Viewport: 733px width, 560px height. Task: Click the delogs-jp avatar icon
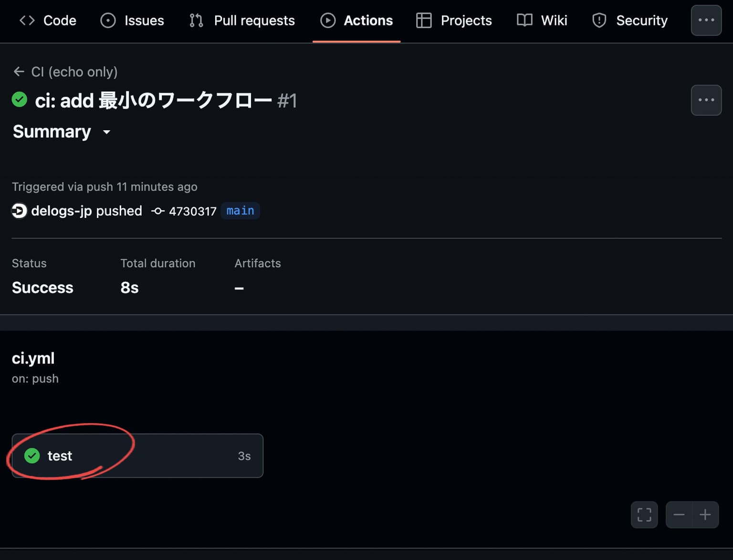click(19, 211)
